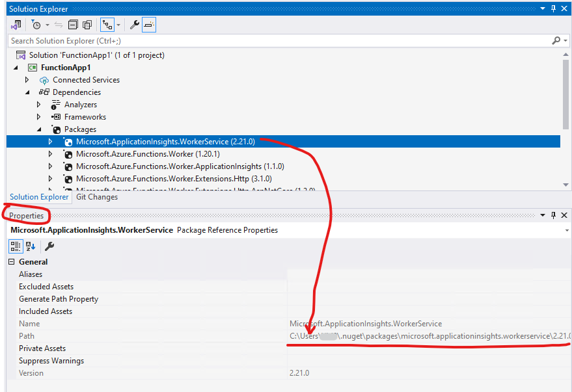Screen dimensions: 572x392
Task: Click scrollbar down arrow in Solution Explorer
Action: tap(565, 185)
